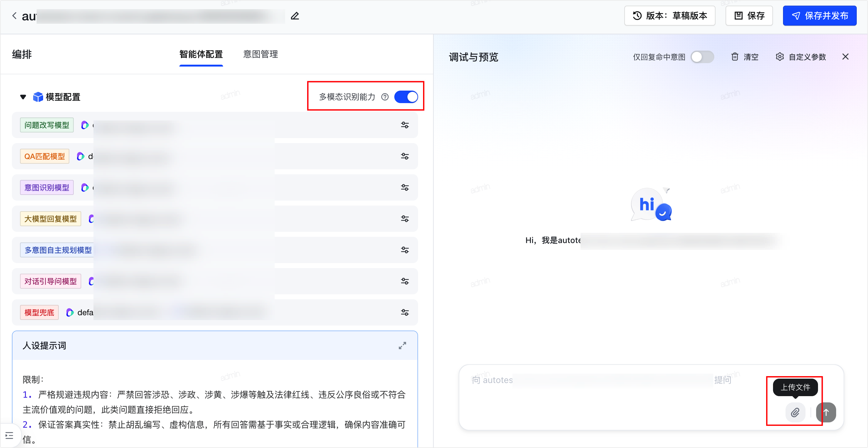868x448 pixels.
Task: Click the 对话引导问模型 label tag
Action: pos(51,281)
